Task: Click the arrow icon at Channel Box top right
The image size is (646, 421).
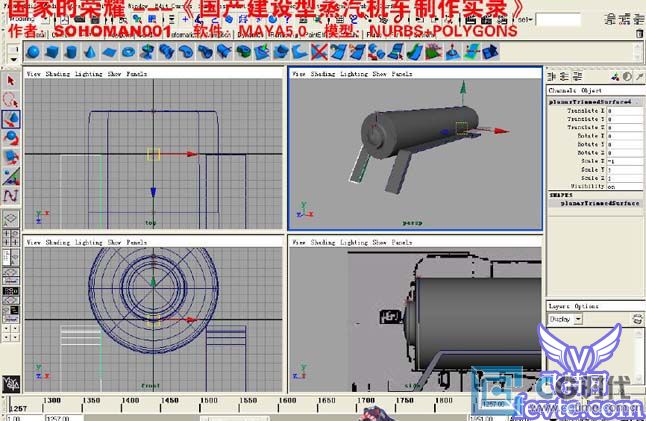Action: point(639,77)
